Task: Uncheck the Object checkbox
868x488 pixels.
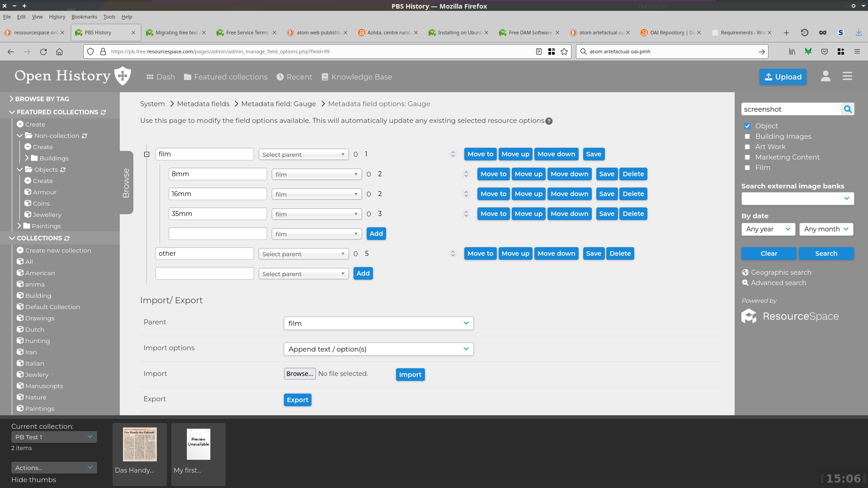Action: (x=747, y=126)
